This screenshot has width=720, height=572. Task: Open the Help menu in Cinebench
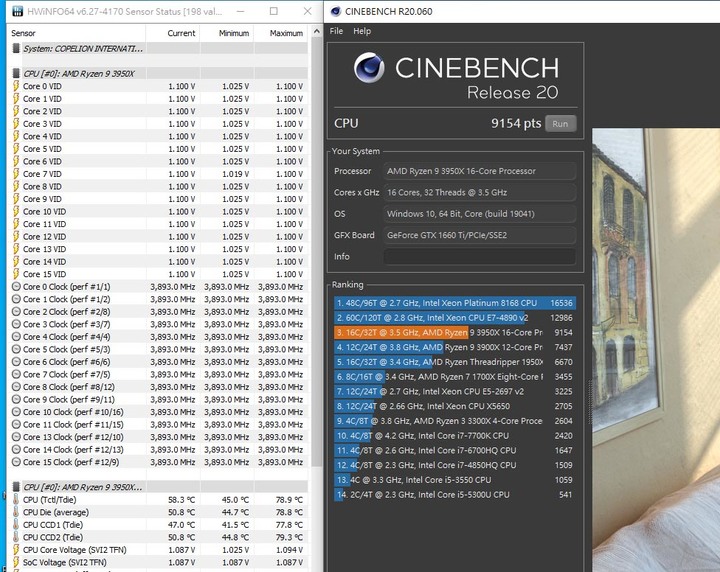362,31
